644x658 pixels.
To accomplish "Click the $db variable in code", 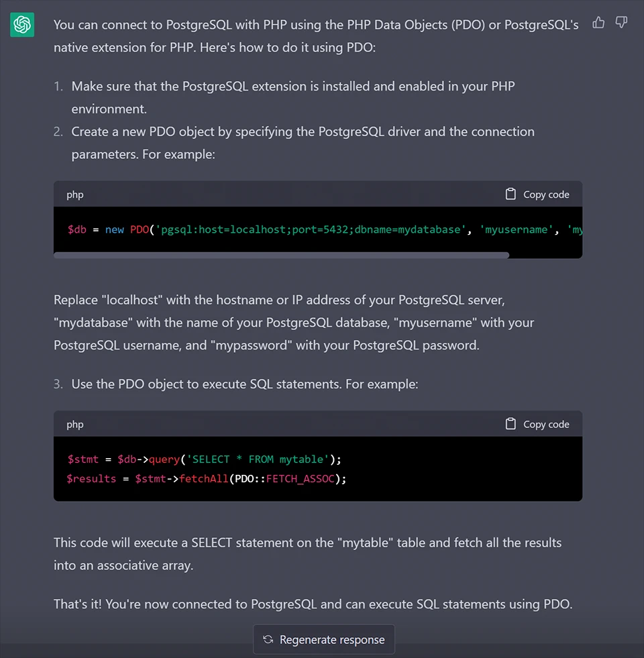I will (77, 229).
